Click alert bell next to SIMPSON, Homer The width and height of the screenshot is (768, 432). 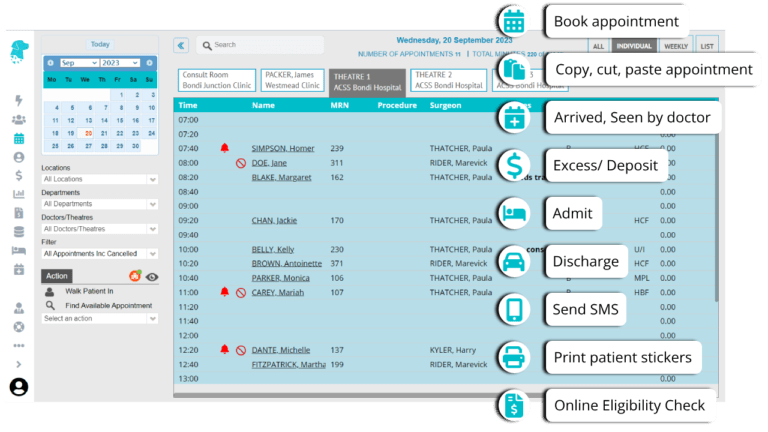(224, 148)
